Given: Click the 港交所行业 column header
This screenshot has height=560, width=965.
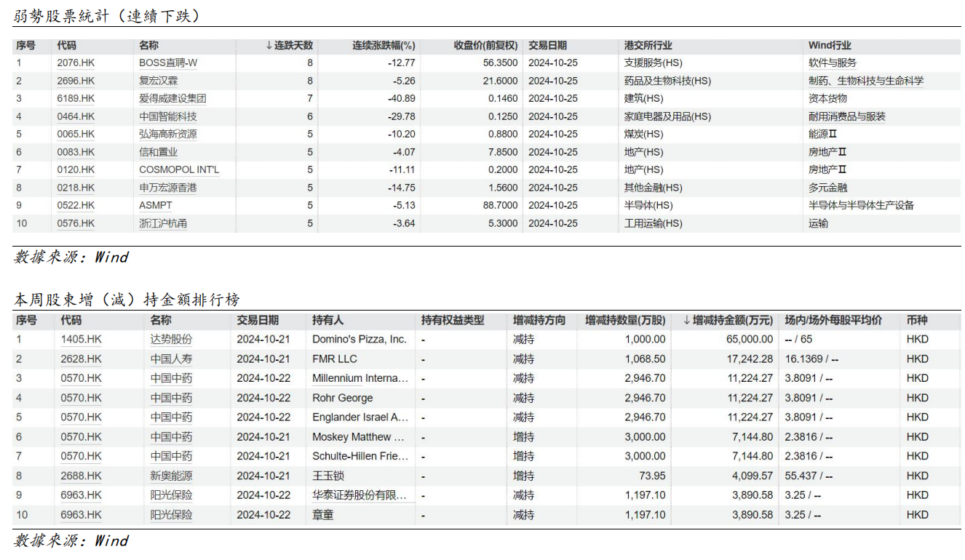Looking at the screenshot, I should click(648, 46).
